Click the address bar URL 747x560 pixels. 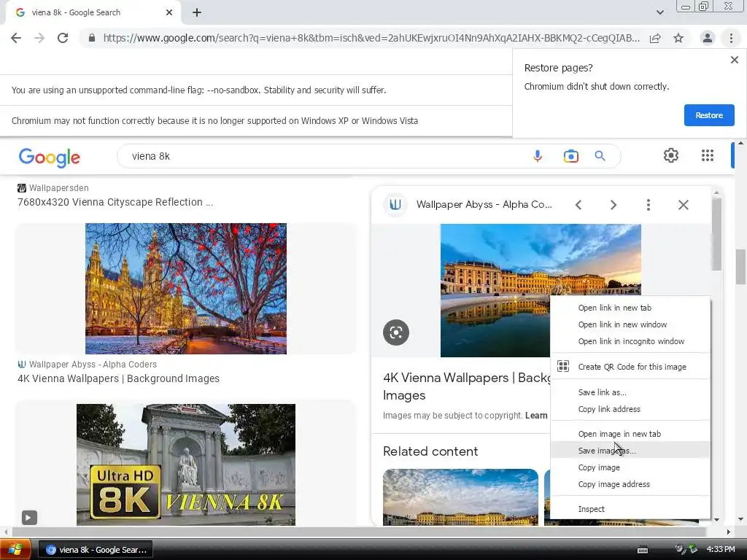tap(371, 38)
